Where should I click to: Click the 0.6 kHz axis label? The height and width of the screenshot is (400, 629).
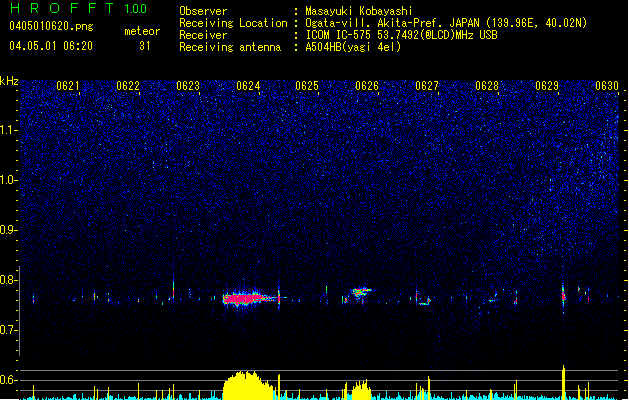(x=9, y=380)
